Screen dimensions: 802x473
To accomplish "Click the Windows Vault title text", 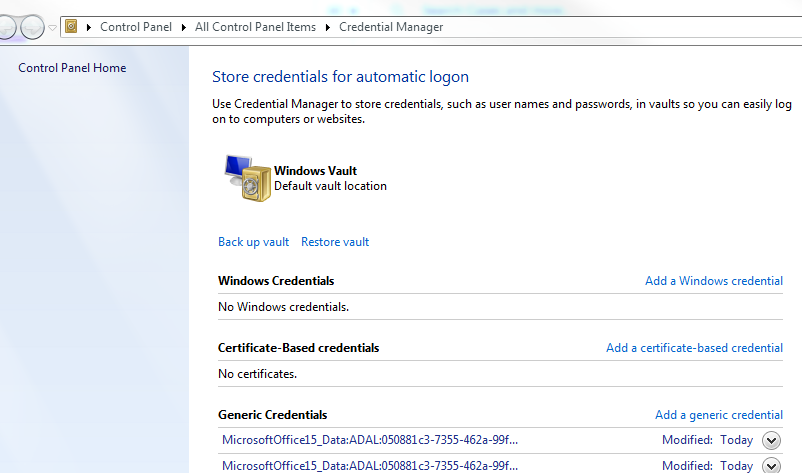I will pyautogui.click(x=315, y=171).
